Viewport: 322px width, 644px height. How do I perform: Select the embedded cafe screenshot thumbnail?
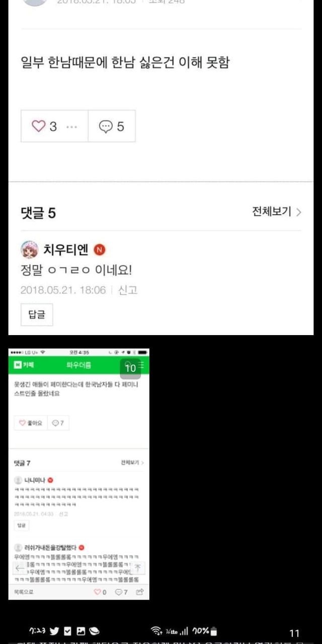79,474
